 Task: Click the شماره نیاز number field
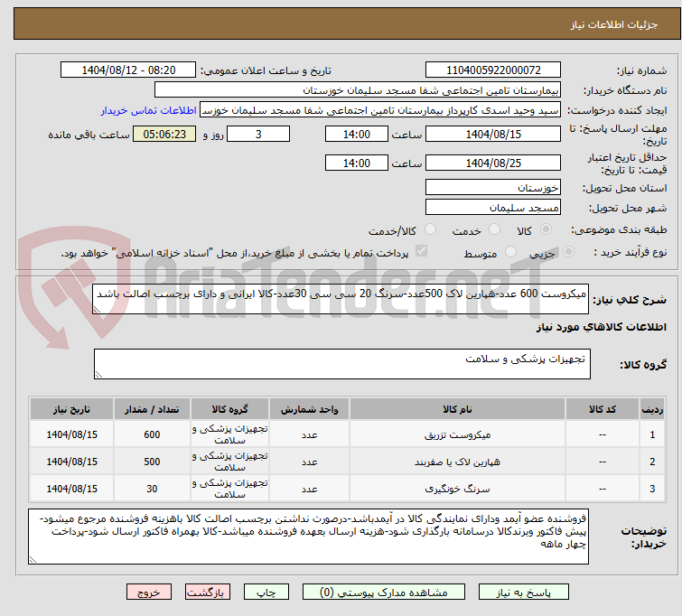tap(493, 70)
